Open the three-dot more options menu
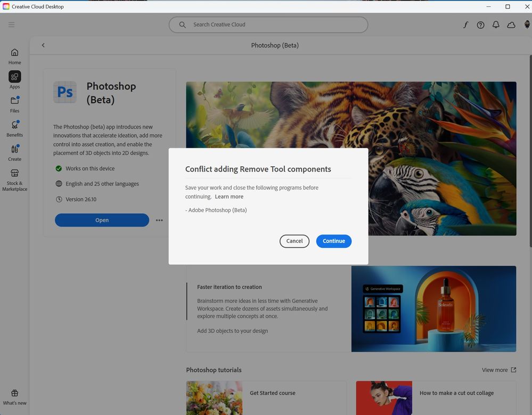 (159, 220)
